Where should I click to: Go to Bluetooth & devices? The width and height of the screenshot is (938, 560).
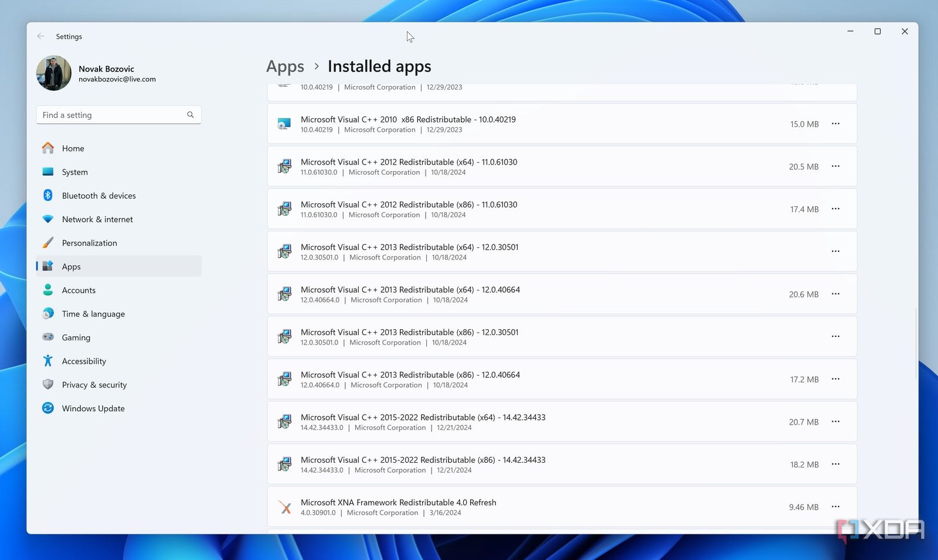tap(119, 196)
